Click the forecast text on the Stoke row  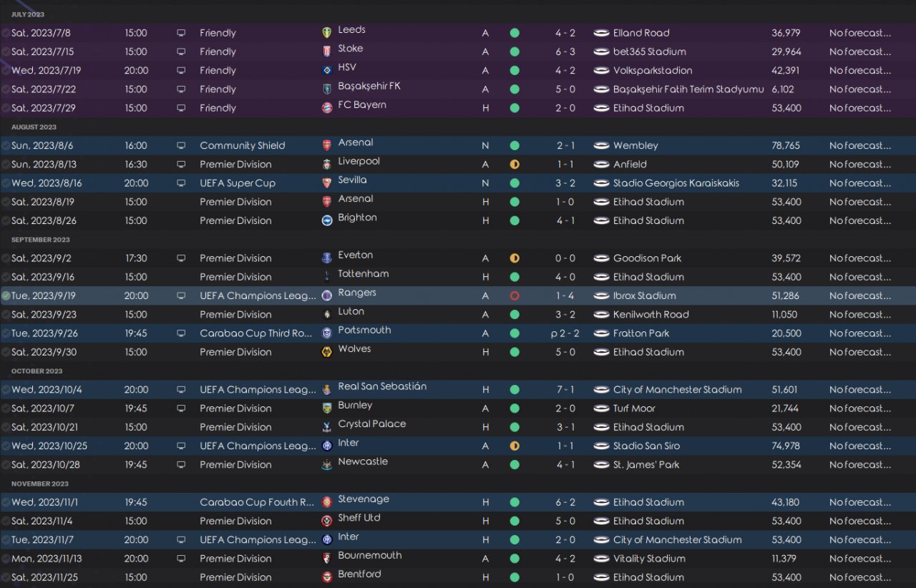pos(860,52)
